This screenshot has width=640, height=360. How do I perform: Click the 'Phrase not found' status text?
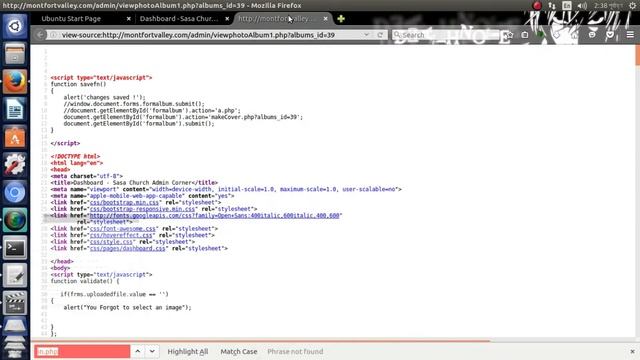point(295,351)
